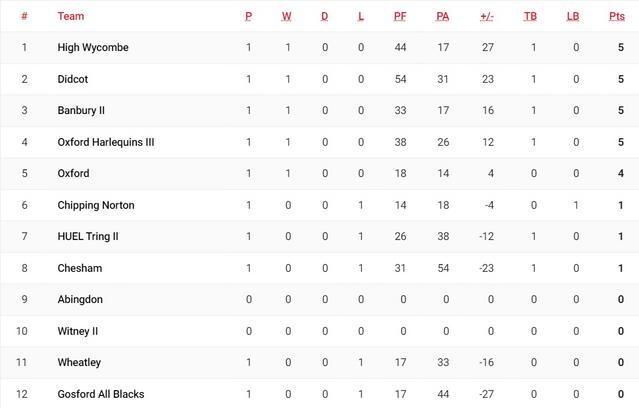Click the # position column header
Screen dimensions: 639x408
24,16
